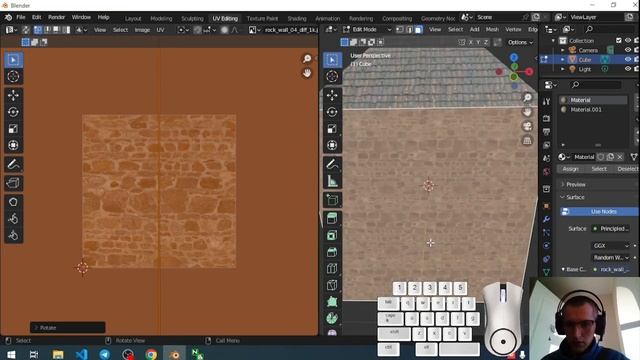Click the 3D viewport zoom magnifier gizmo

click(x=527, y=97)
